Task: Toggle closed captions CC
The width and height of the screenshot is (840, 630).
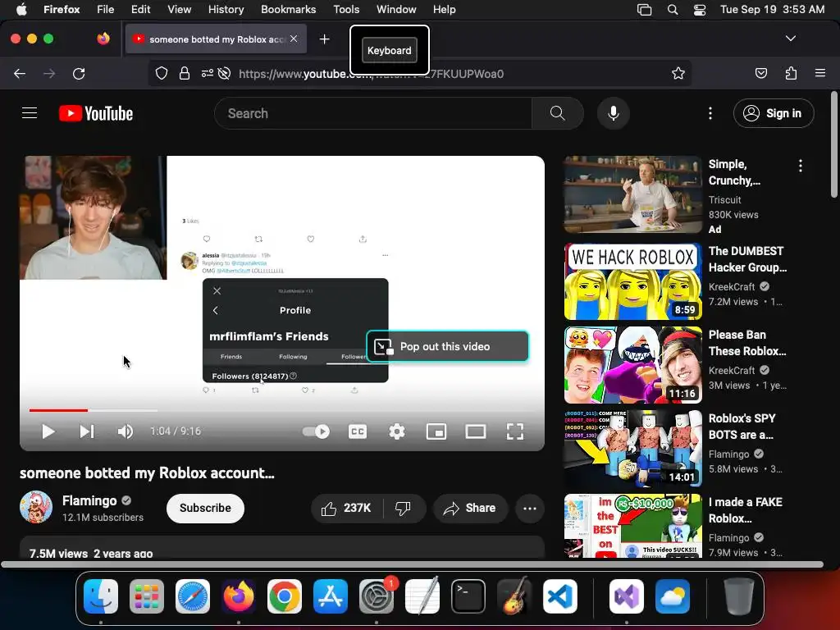Action: 358,431
